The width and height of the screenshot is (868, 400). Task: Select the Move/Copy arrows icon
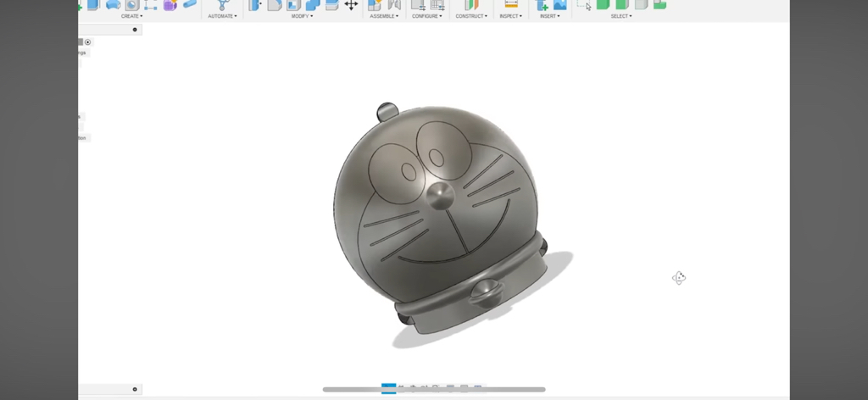351,5
